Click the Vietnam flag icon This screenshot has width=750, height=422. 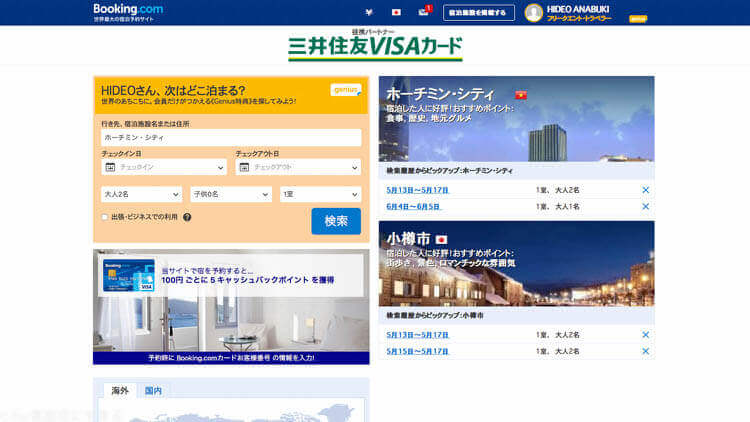521,95
